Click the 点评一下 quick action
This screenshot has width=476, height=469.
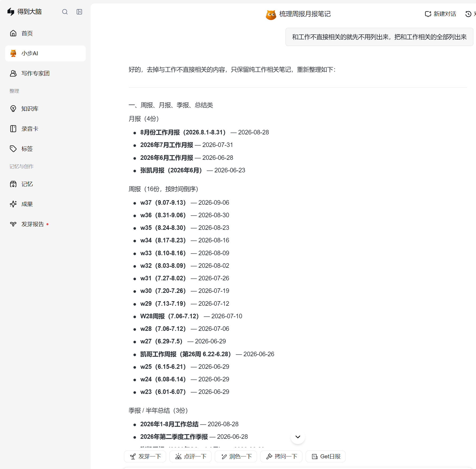[190, 456]
